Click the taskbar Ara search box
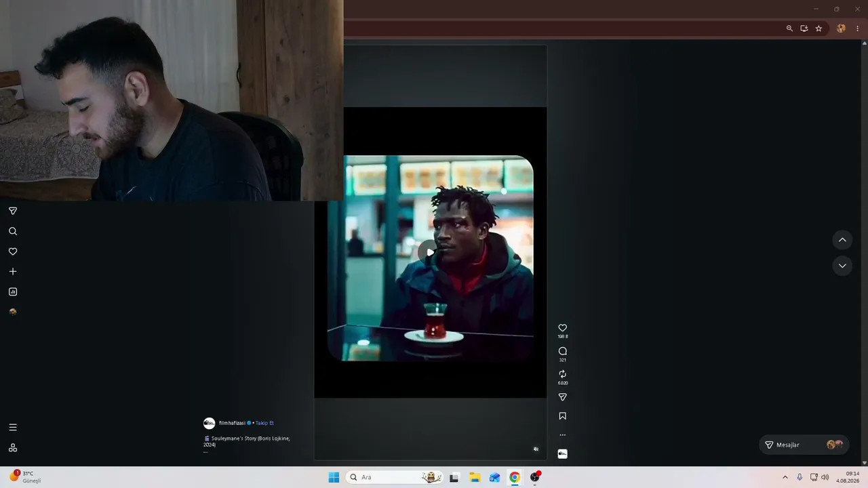The height and width of the screenshot is (488, 868). pos(395,477)
